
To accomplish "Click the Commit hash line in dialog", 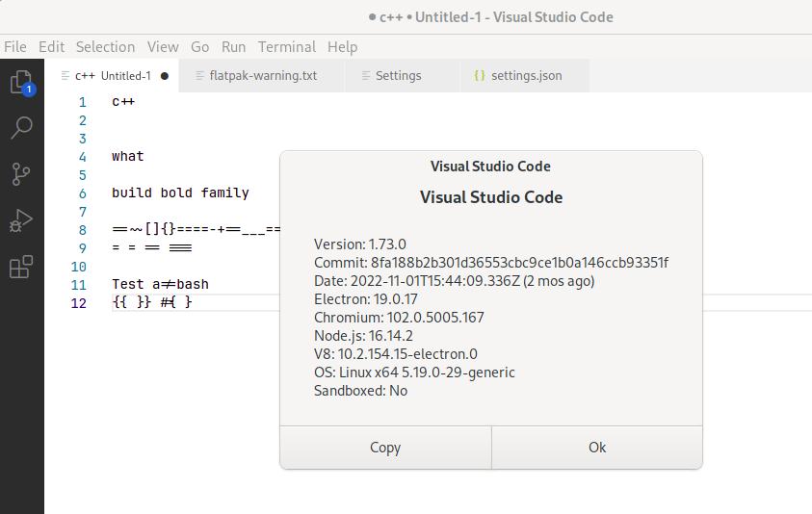I will pyautogui.click(x=491, y=263).
